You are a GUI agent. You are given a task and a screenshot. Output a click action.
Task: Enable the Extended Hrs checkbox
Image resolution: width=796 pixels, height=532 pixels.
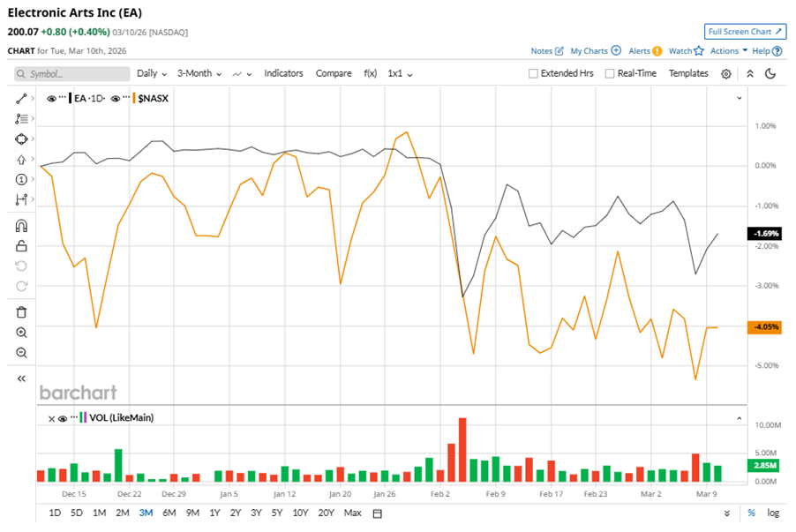[x=533, y=74]
